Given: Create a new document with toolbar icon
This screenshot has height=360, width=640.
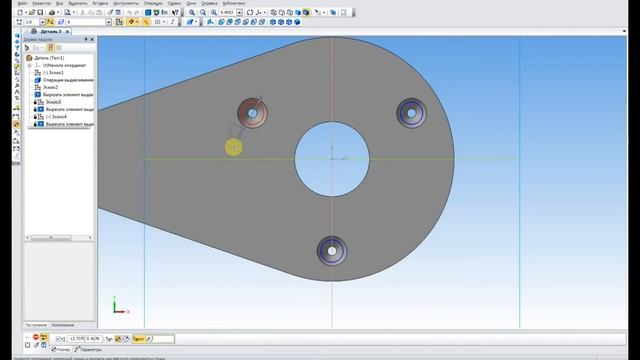Looking at the screenshot, I should [20, 13].
